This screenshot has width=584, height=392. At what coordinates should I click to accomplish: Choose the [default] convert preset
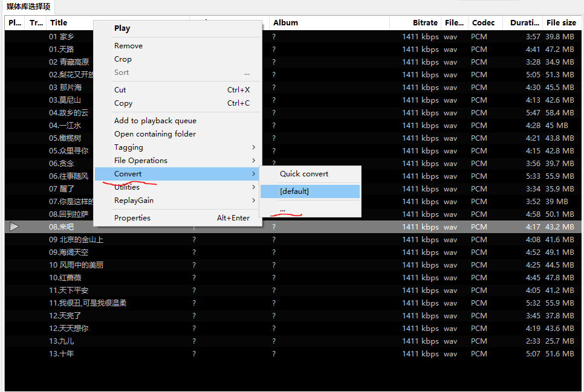point(294,191)
